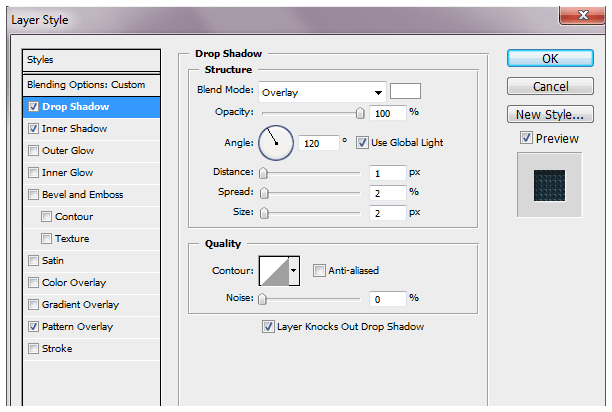The width and height of the screenshot is (612, 412).
Task: Click the New Style... button
Action: pyautogui.click(x=550, y=114)
